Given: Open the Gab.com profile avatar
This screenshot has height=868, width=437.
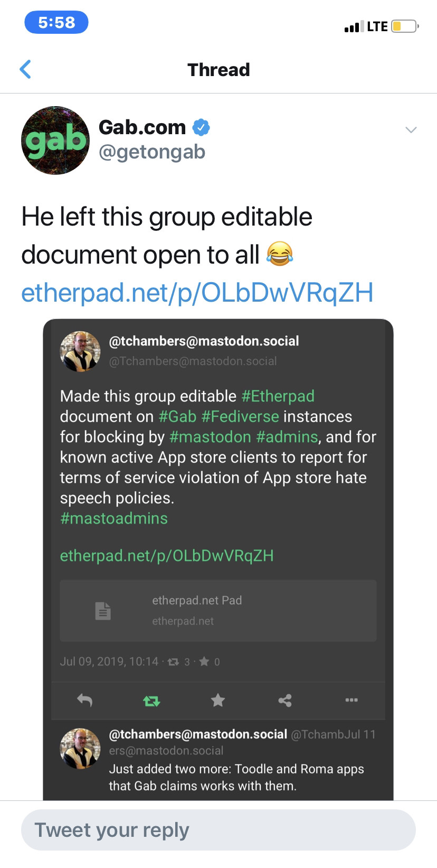Looking at the screenshot, I should coord(55,141).
